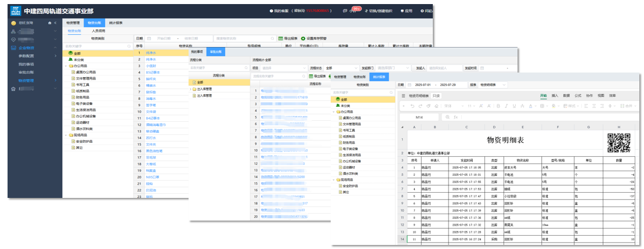
Task: Select 统计报表 tab in the front window
Action: tap(379, 77)
